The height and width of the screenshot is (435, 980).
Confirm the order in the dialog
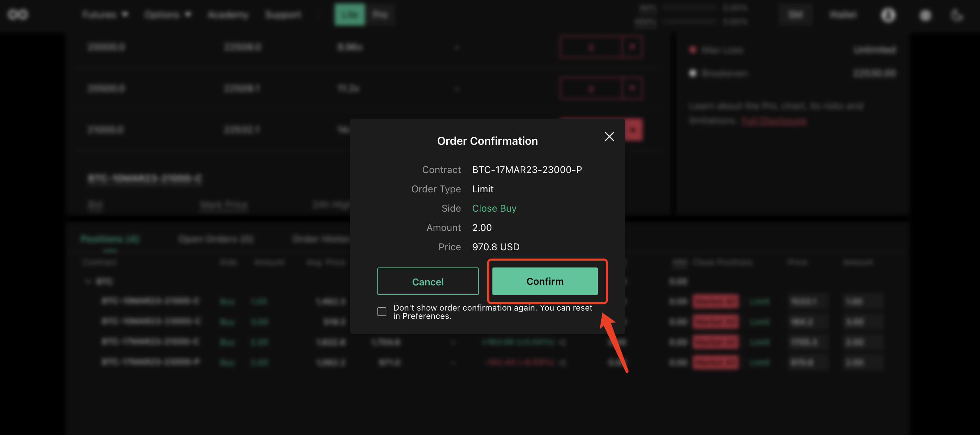[545, 281]
